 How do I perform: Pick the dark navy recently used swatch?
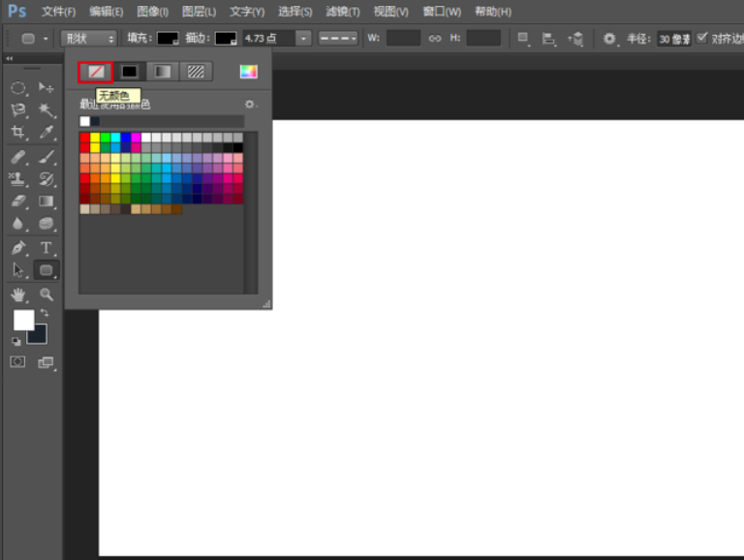pyautogui.click(x=95, y=121)
